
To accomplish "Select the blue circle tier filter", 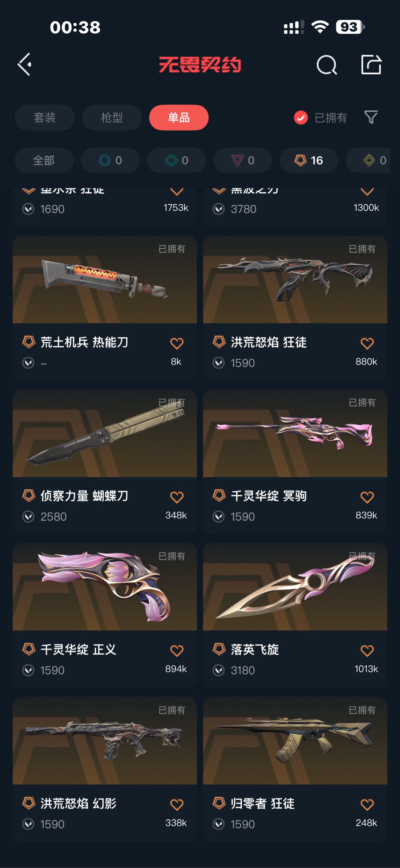I will 110,160.
